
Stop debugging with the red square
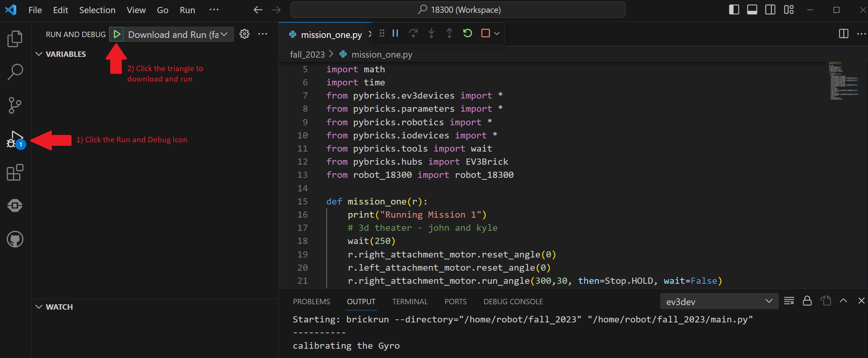tap(485, 33)
